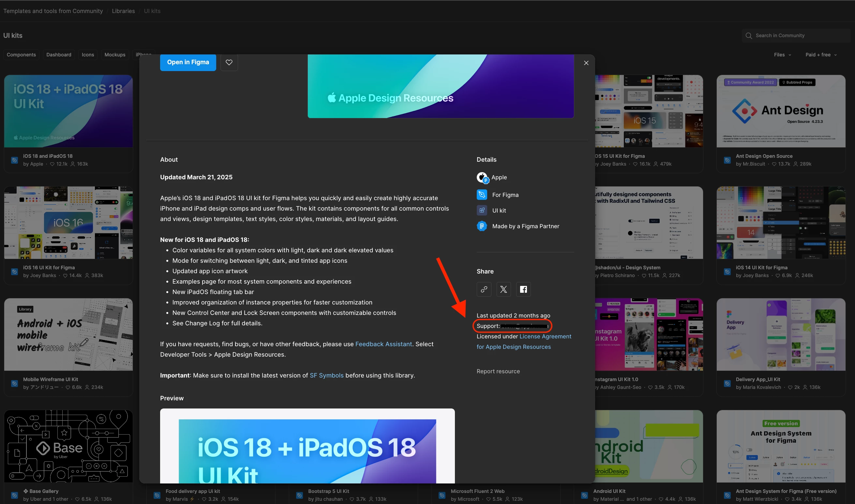855x504 pixels.
Task: Go to Templates and tools from Community breadcrumb
Action: click(53, 11)
